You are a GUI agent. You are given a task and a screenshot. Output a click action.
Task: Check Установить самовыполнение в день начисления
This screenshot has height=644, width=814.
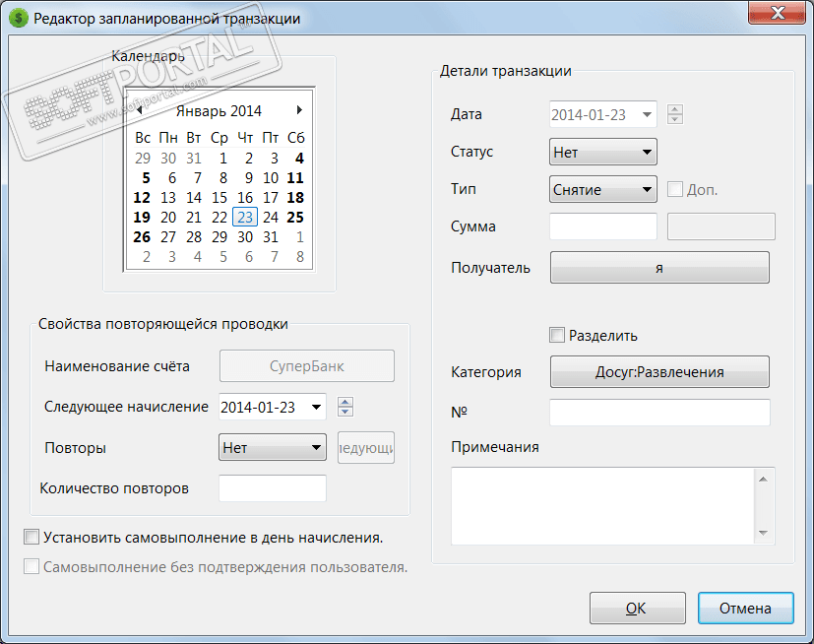31,537
